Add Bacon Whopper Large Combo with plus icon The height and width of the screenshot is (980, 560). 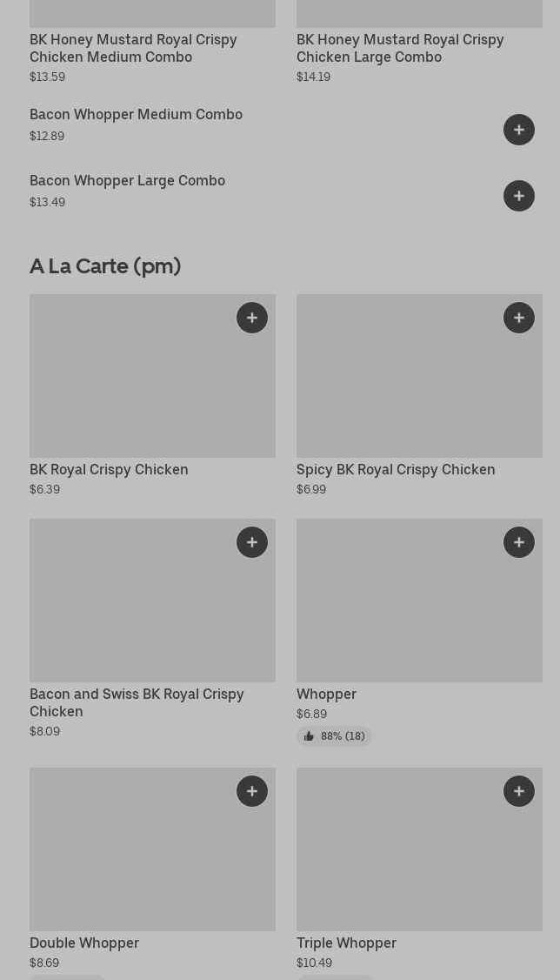[x=519, y=196]
